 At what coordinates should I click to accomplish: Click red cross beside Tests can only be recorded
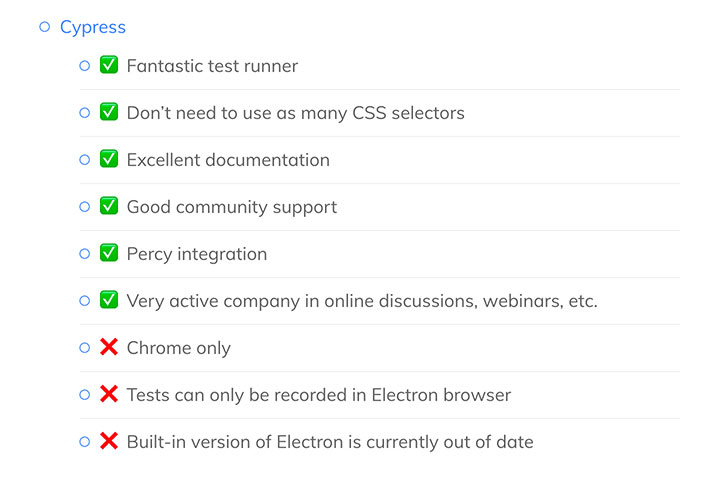click(109, 395)
